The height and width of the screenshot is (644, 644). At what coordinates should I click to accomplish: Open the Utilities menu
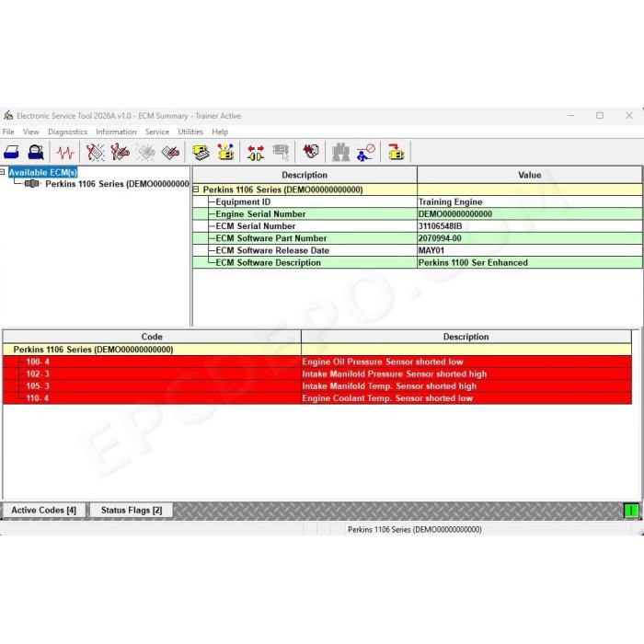coord(190,132)
